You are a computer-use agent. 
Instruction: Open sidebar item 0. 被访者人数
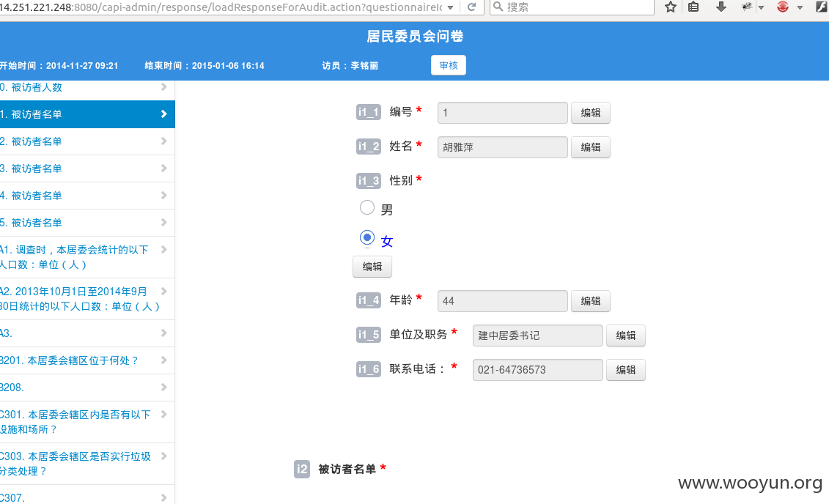(x=87, y=87)
